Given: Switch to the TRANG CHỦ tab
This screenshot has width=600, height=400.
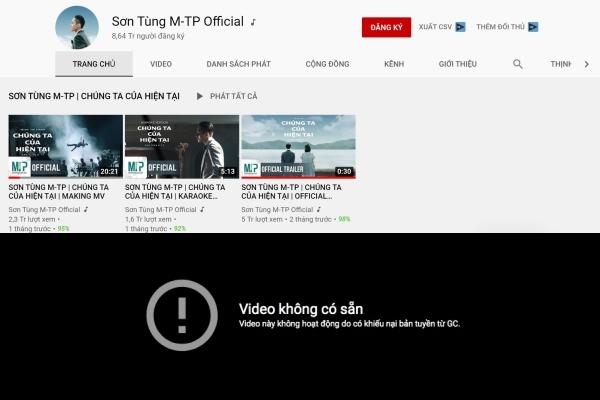Looking at the screenshot, I should pos(94,64).
